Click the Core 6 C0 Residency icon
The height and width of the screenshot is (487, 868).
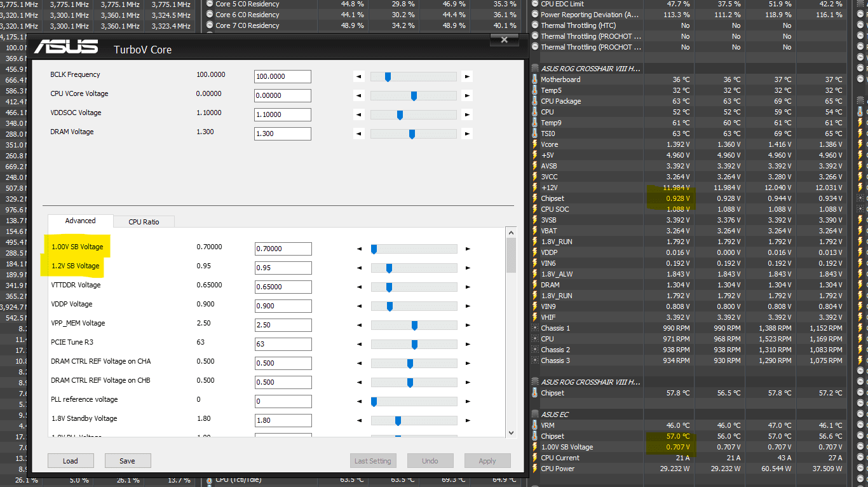(210, 15)
